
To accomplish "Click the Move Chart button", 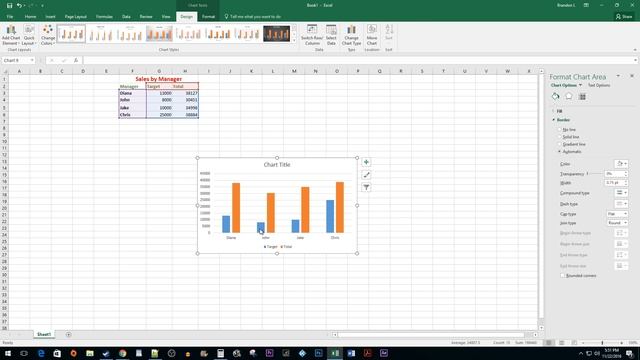I will 371,35.
